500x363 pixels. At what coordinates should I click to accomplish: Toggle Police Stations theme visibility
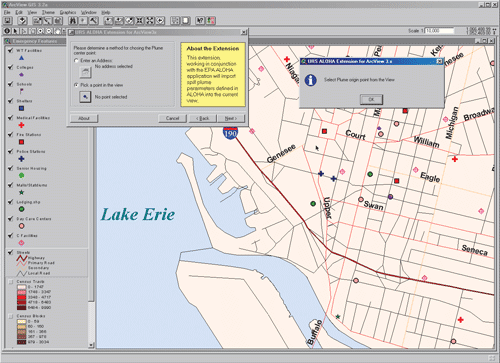click(x=11, y=151)
